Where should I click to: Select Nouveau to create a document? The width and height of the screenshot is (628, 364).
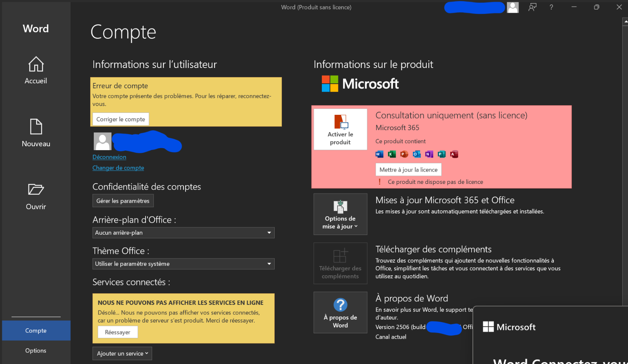36,133
